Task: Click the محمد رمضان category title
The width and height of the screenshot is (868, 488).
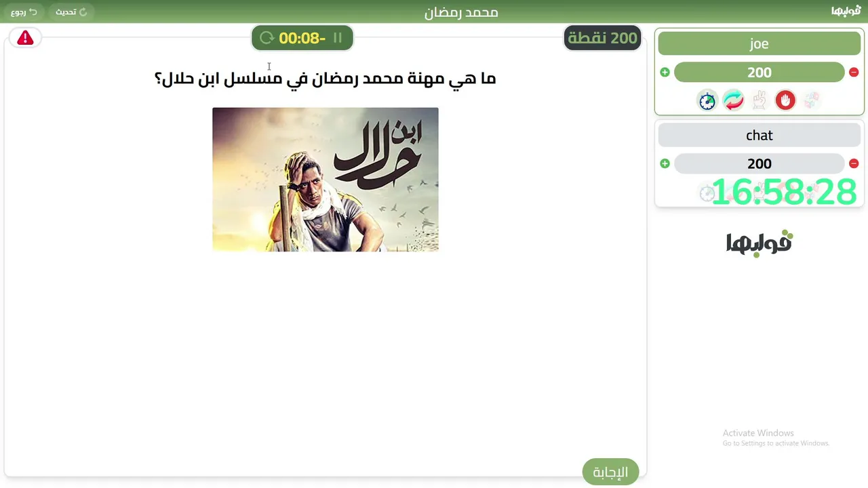Action: (461, 12)
